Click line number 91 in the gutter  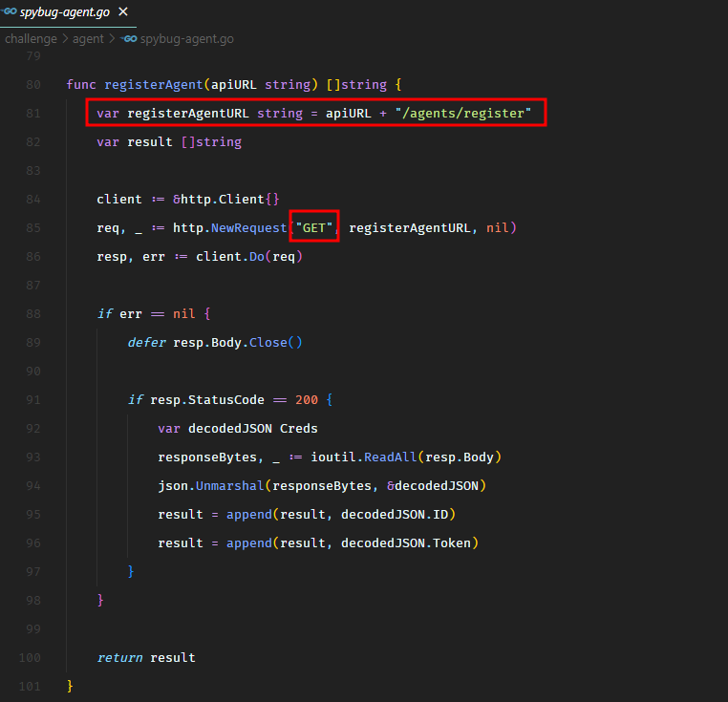coord(33,399)
